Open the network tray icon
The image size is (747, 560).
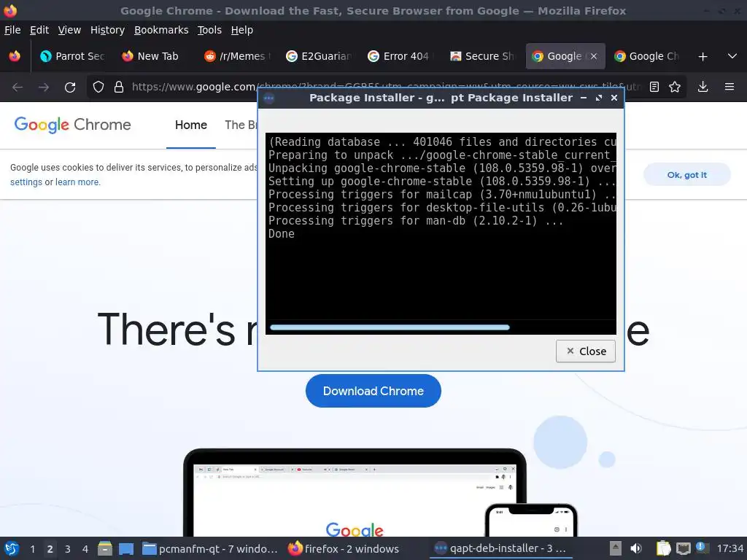683,548
